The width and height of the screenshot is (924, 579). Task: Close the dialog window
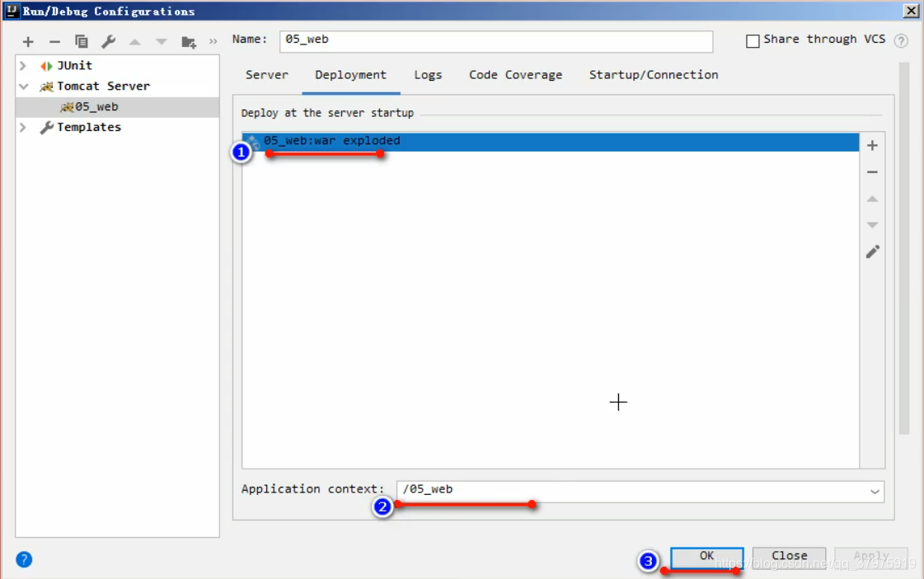pos(911,11)
